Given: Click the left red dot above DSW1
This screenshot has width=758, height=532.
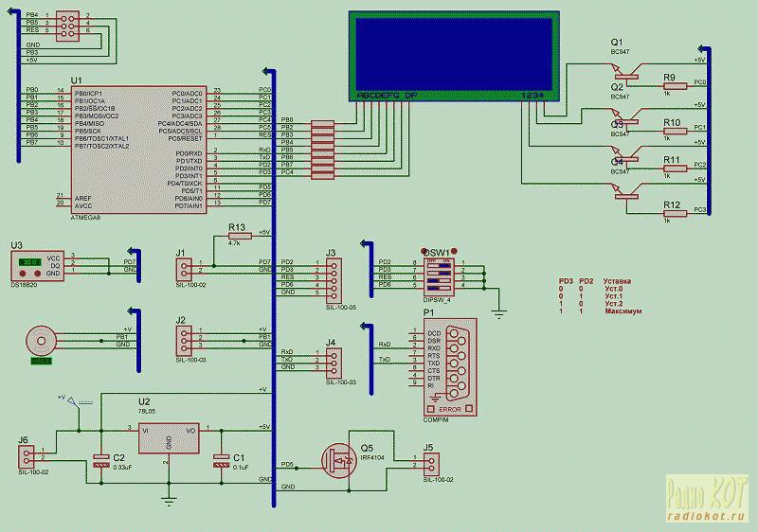Looking at the screenshot, I should tap(424, 251).
